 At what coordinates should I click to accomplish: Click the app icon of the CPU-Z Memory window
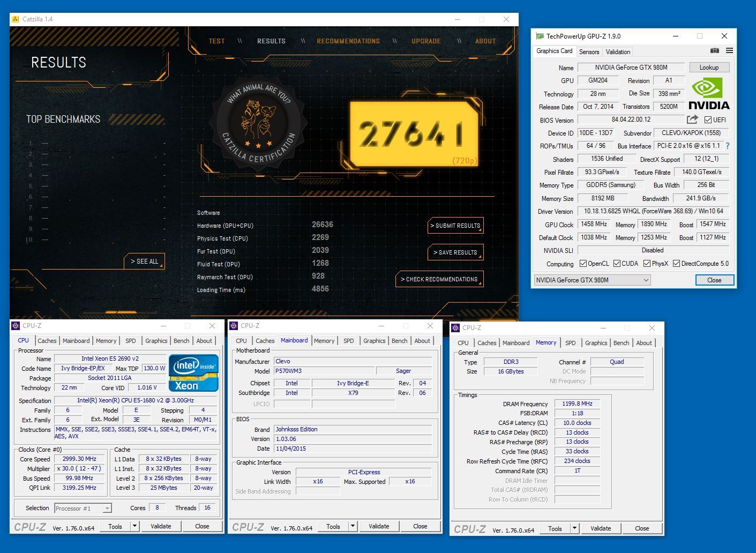point(455,328)
